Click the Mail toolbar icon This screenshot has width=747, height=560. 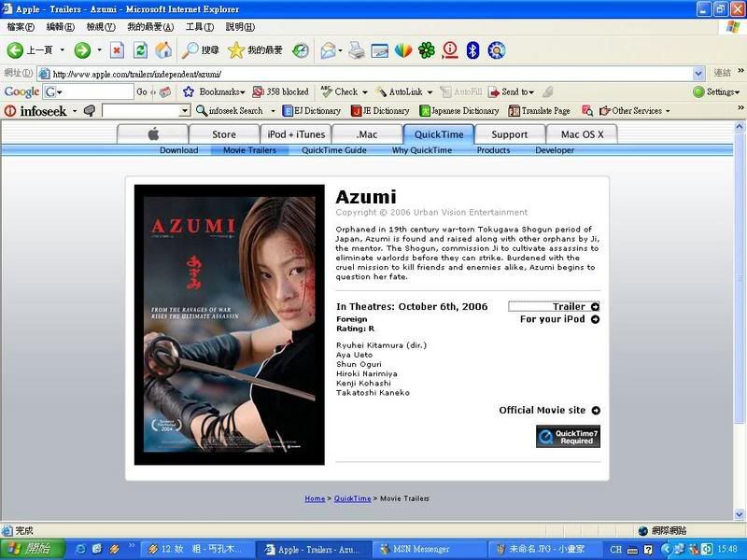(329, 50)
